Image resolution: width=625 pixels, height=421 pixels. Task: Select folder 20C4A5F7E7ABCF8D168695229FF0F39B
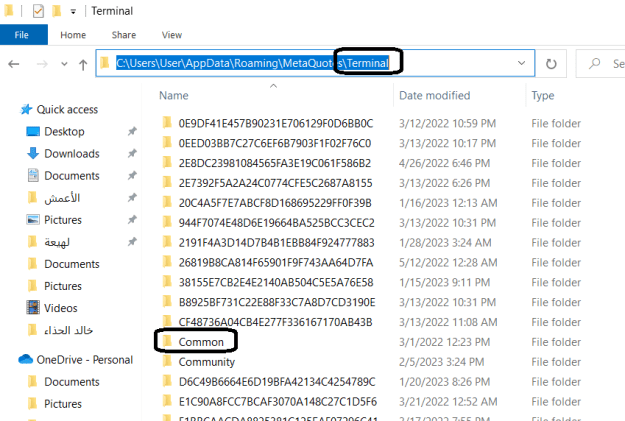pyautogui.click(x=275, y=203)
